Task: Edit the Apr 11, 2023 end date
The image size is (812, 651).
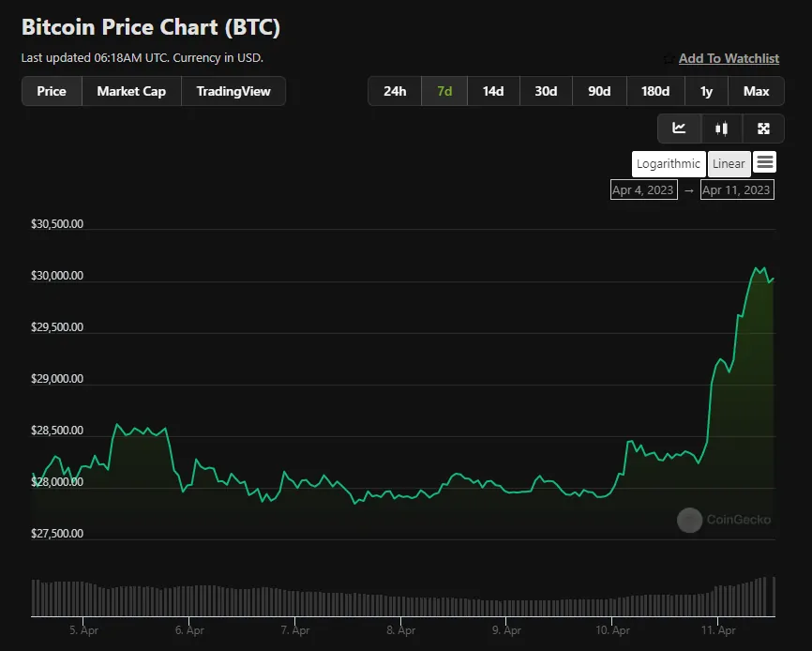Action: coord(737,189)
